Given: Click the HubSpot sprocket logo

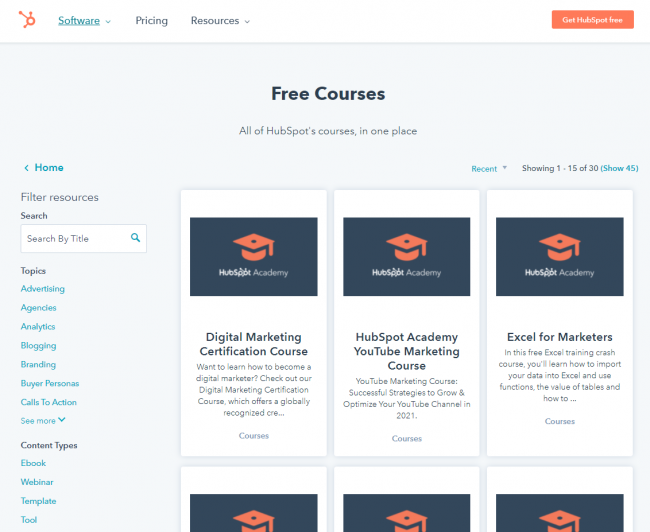Looking at the screenshot, I should pos(27,19).
